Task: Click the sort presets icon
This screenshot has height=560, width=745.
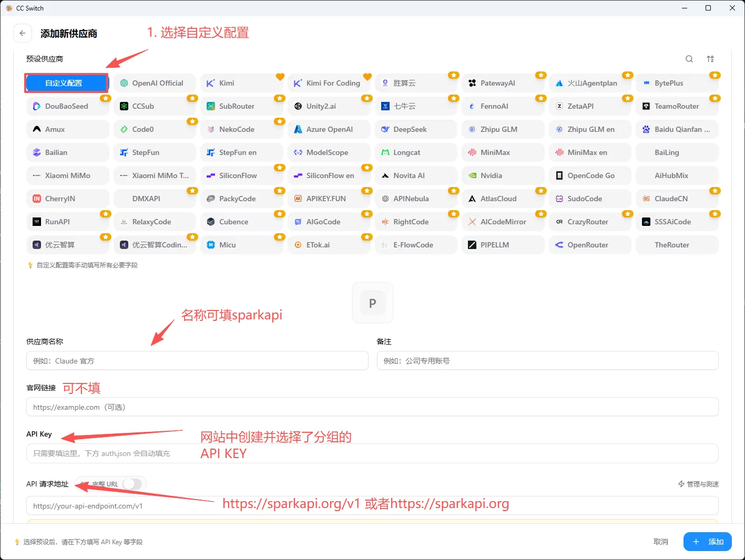Action: (710, 59)
